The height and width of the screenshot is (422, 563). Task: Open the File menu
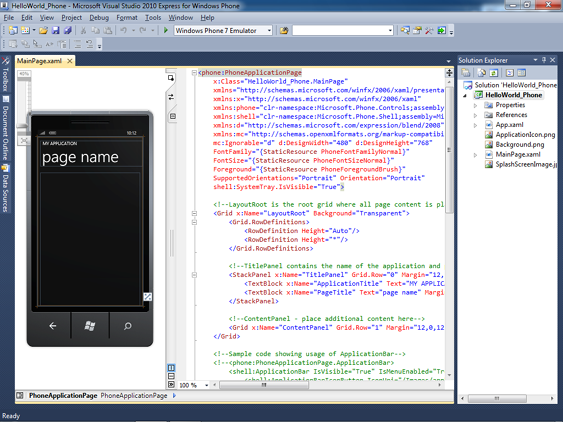(9, 18)
